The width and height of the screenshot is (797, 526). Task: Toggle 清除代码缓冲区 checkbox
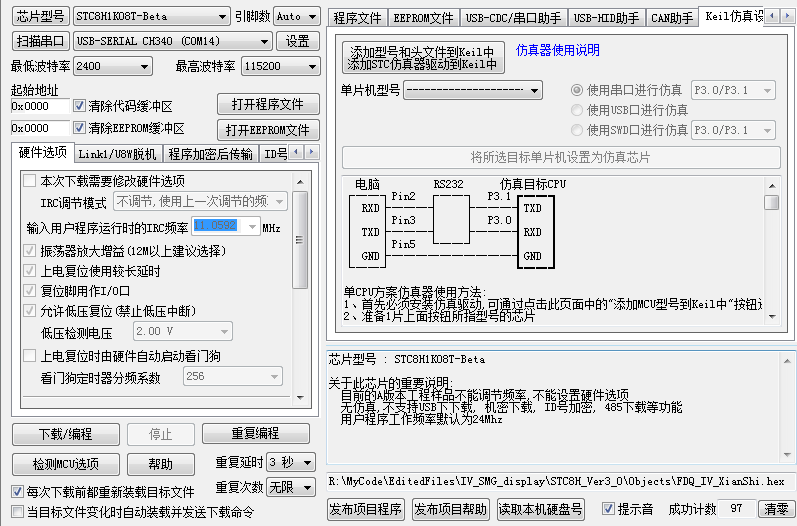click(79, 106)
